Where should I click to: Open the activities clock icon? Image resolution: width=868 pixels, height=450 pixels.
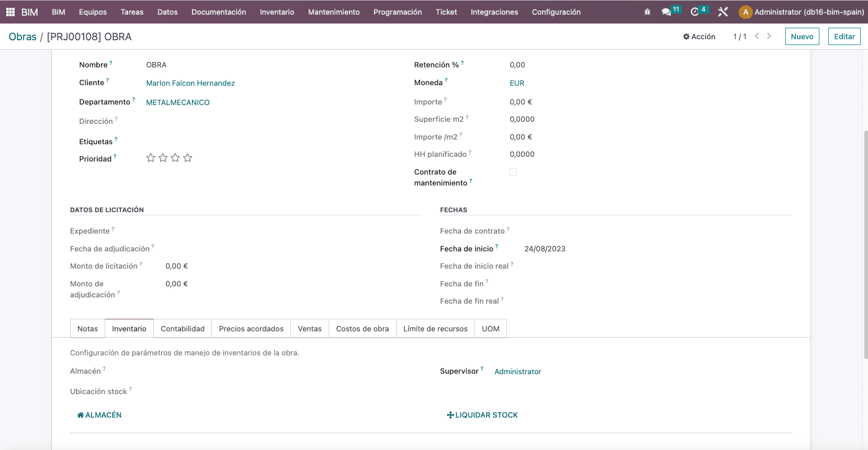pos(695,11)
